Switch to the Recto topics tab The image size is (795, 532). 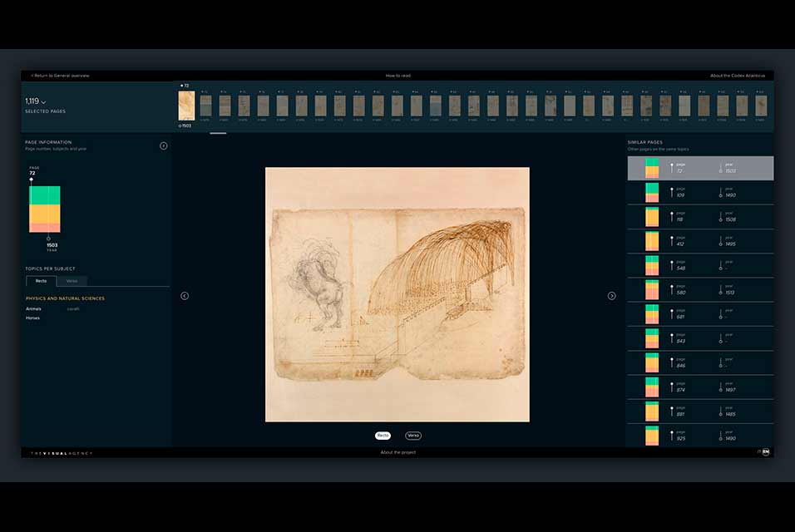tap(41, 281)
